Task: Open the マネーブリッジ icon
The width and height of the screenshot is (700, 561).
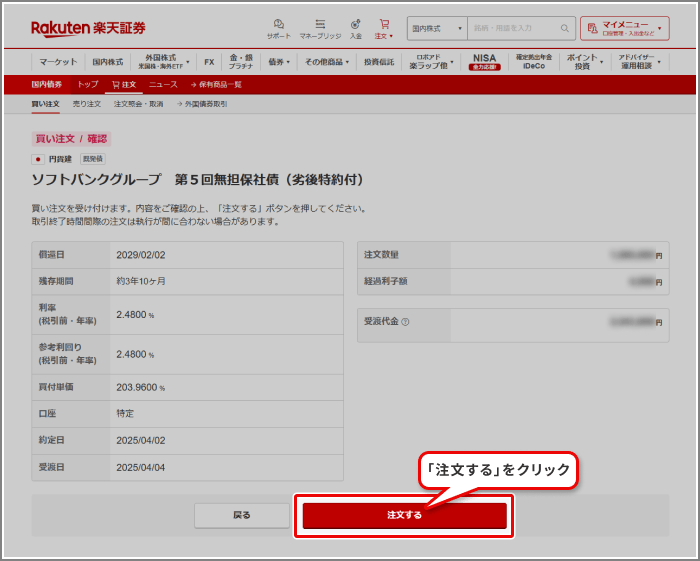Action: click(320, 29)
